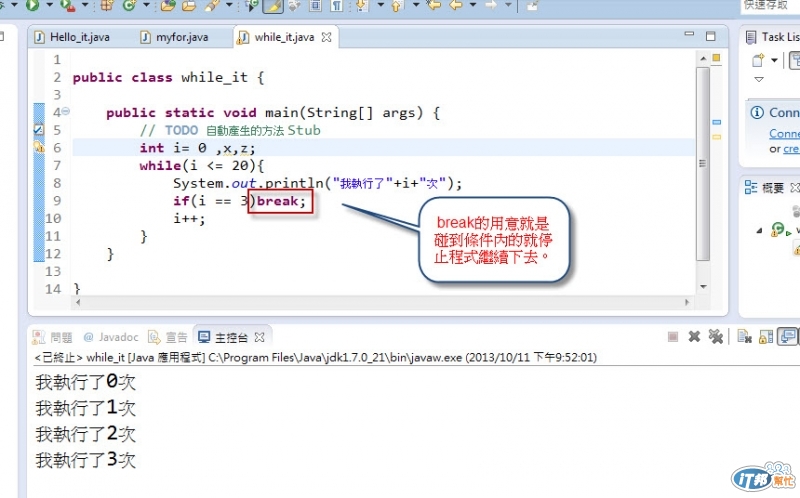Image resolution: width=800 pixels, height=498 pixels.
Task: Click the Back navigation arrow
Action: click(456, 5)
